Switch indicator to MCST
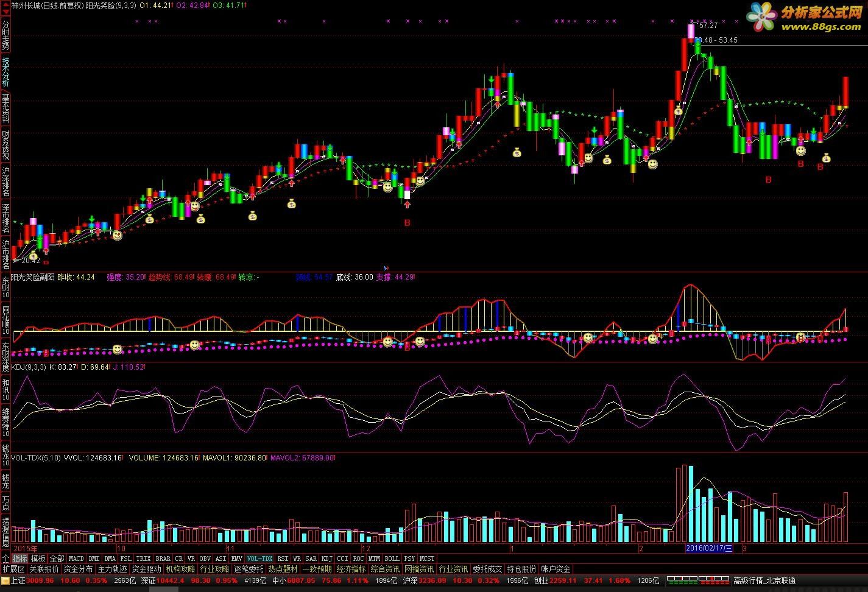868x592 pixels. [428, 559]
